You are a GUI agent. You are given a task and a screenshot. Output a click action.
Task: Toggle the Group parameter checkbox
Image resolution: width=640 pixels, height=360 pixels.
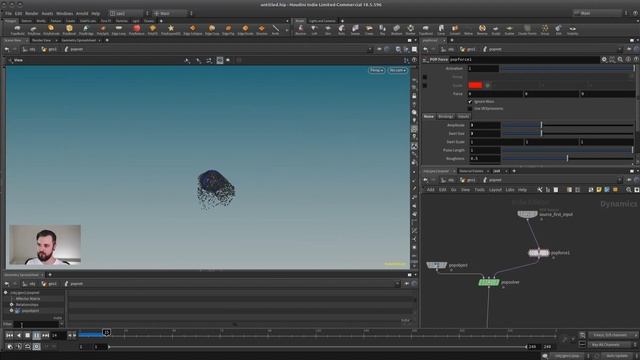[x=425, y=77]
